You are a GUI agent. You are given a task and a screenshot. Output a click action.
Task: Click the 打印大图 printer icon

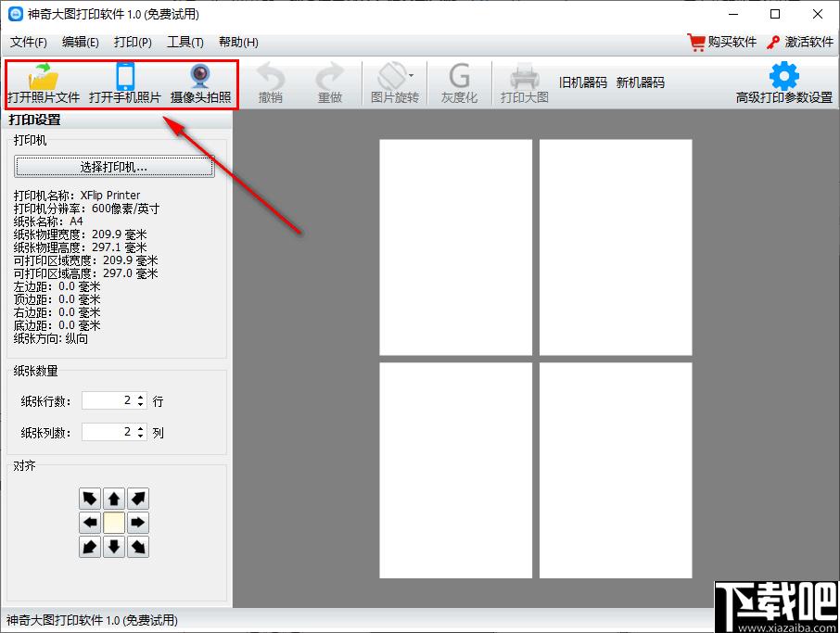click(525, 77)
